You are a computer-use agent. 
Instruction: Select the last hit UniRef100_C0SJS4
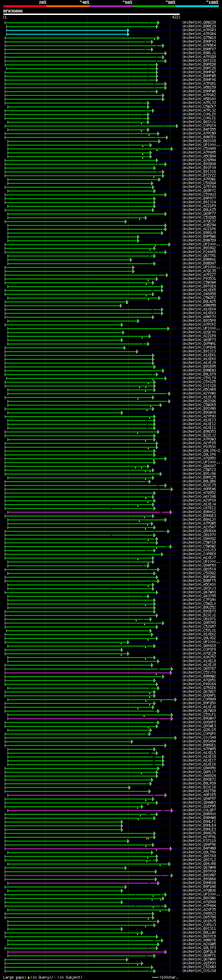(x=199, y=971)
